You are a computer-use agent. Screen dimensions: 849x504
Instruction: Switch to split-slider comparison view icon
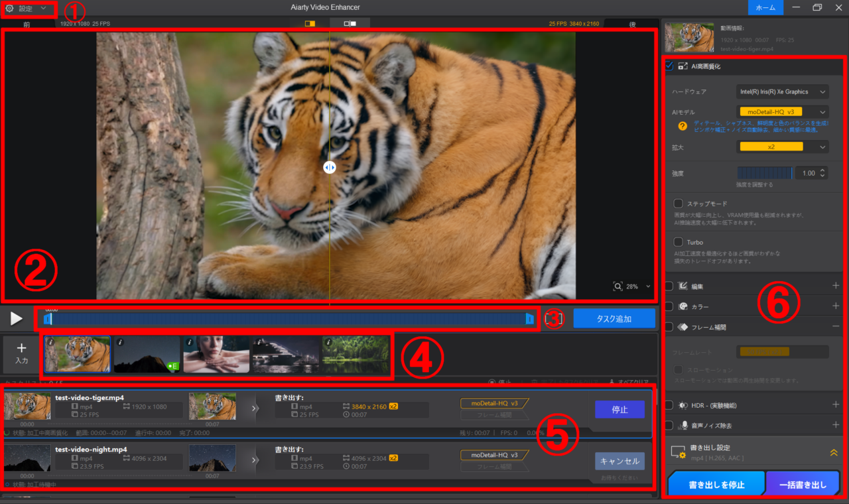tap(310, 23)
